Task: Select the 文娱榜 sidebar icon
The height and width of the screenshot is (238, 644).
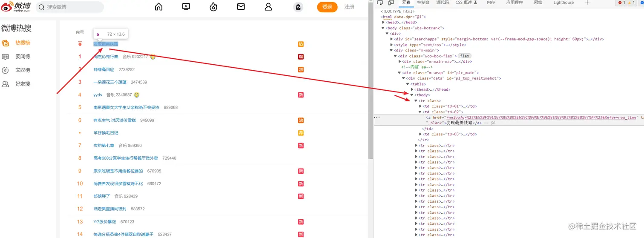Action: click(6, 70)
